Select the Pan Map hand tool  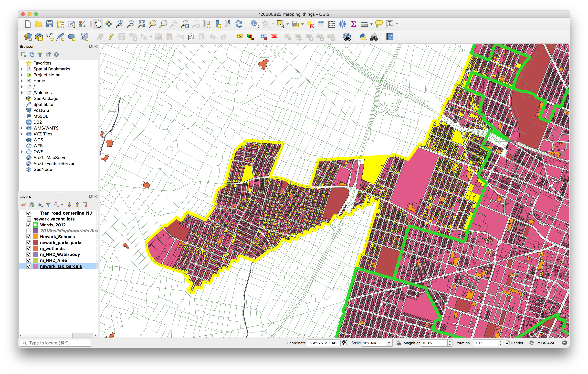[98, 24]
